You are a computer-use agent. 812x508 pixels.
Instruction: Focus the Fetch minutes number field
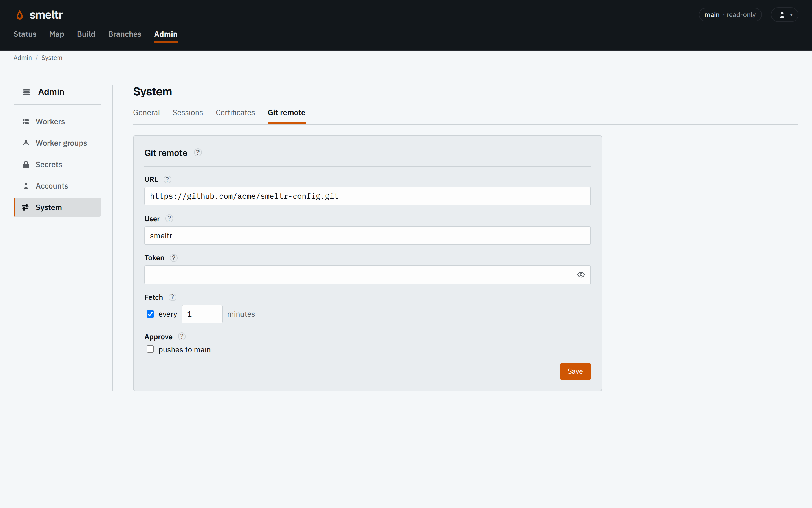click(202, 314)
